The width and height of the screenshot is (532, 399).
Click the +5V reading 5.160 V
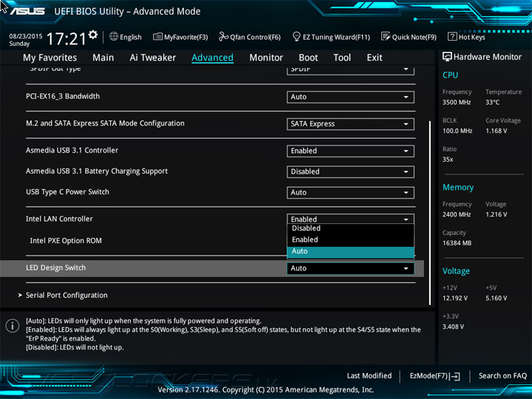[x=497, y=299]
